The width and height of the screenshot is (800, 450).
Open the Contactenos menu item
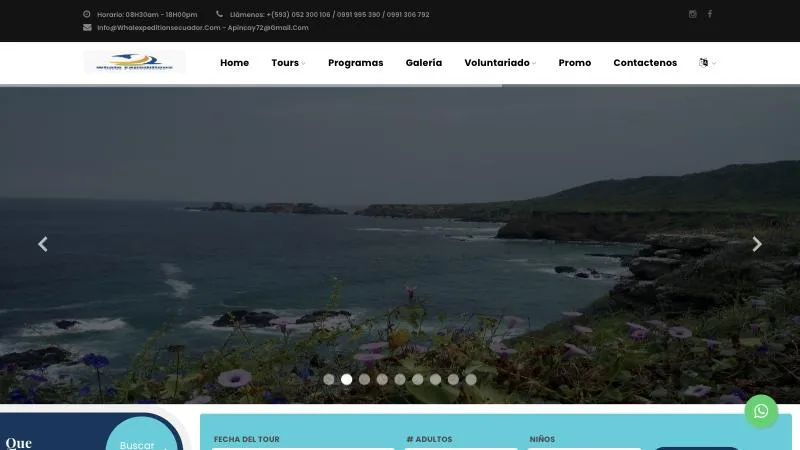645,63
